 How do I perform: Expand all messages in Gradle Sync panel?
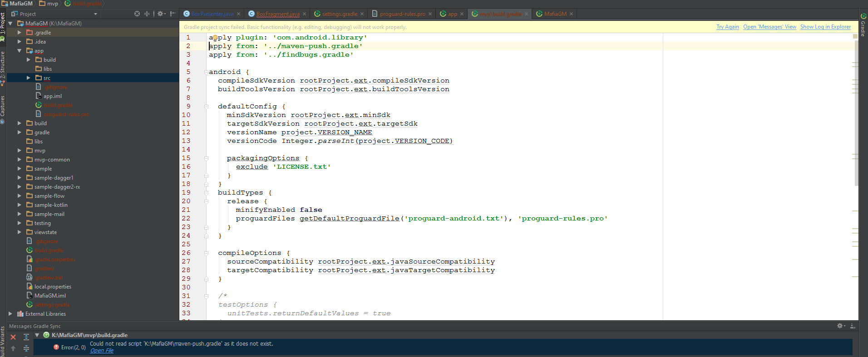[26, 337]
